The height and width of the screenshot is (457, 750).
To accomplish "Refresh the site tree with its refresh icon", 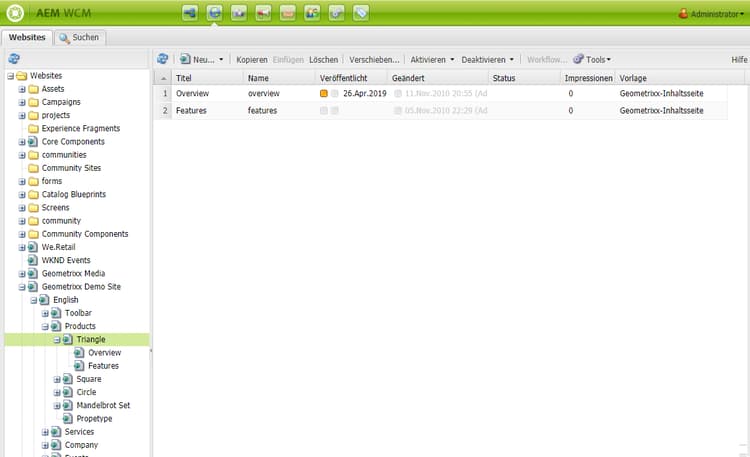I will point(14,59).
